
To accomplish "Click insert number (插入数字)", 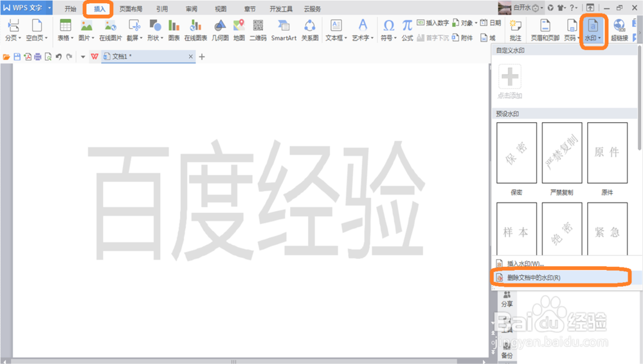I will tap(433, 23).
